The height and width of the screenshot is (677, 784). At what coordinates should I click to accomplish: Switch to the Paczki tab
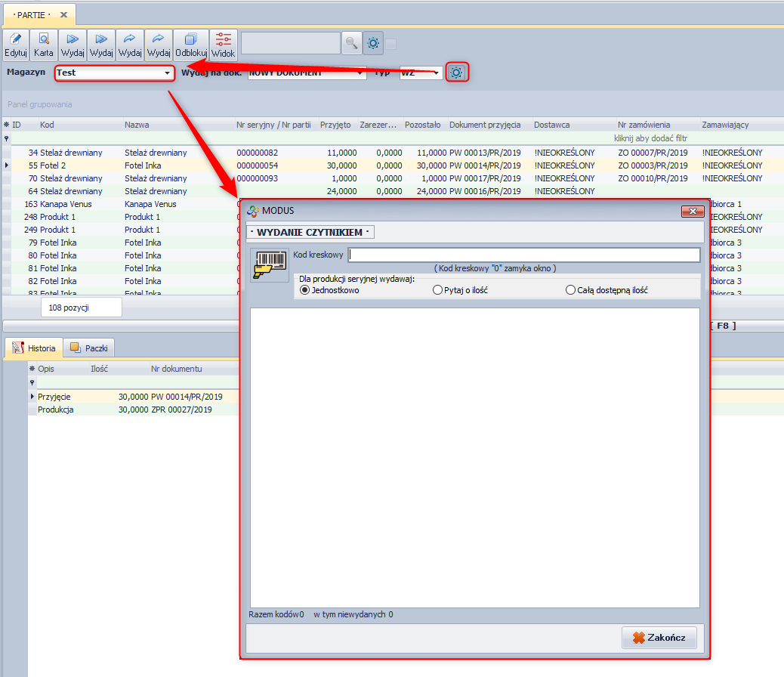(89, 348)
